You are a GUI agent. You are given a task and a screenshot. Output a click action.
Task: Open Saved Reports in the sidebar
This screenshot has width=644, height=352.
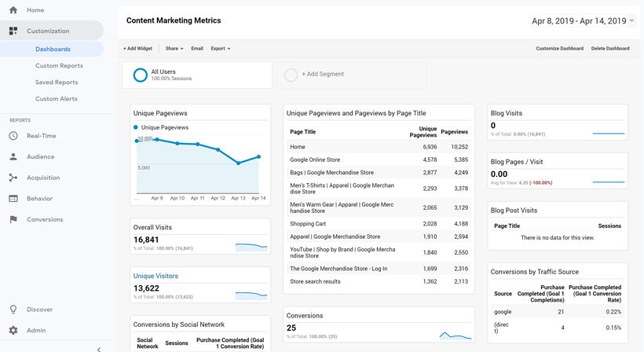57,82
